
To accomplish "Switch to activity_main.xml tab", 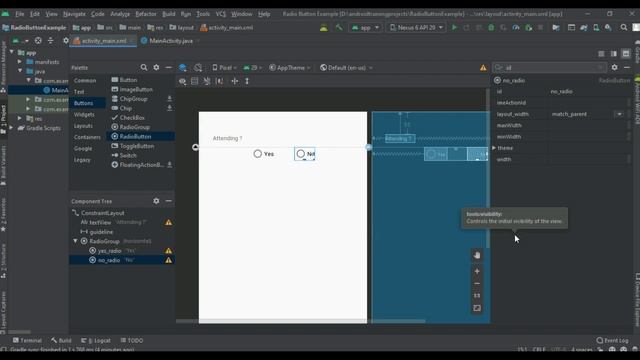I will pos(103,41).
